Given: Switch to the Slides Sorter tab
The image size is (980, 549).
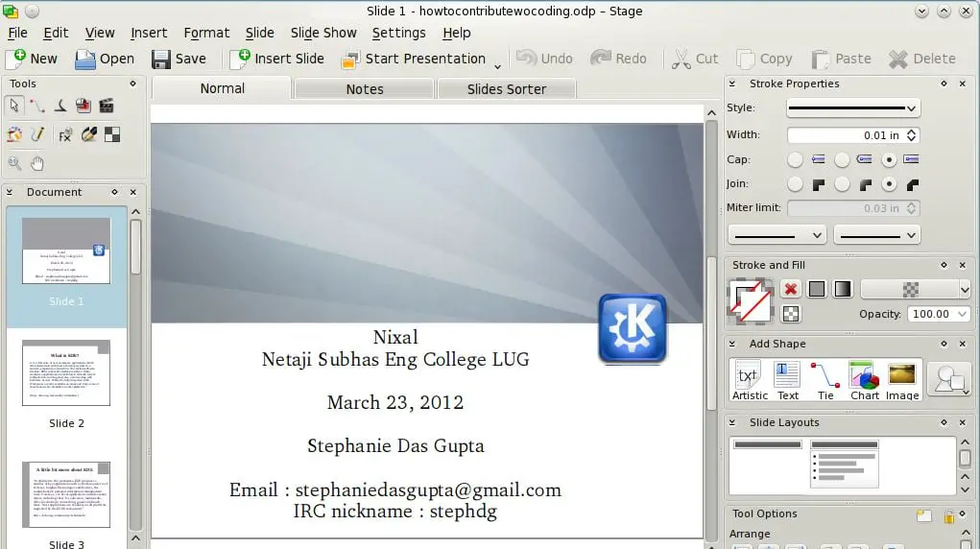Looking at the screenshot, I should [507, 89].
